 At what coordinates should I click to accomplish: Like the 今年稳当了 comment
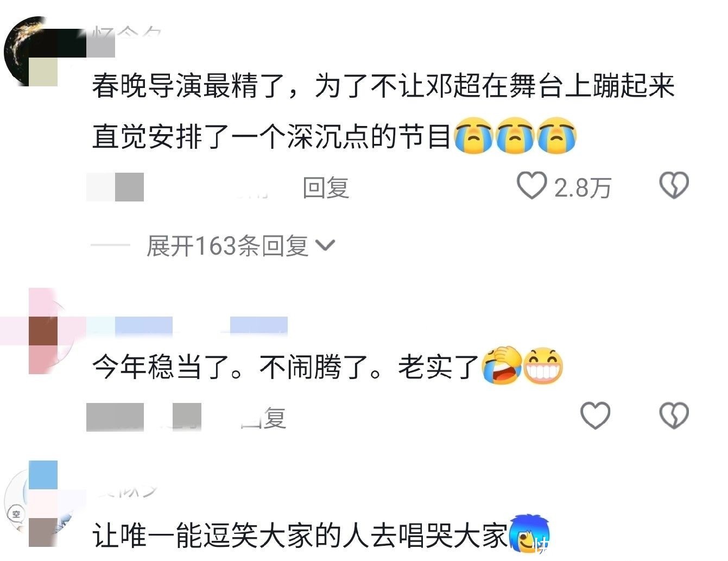596,416
